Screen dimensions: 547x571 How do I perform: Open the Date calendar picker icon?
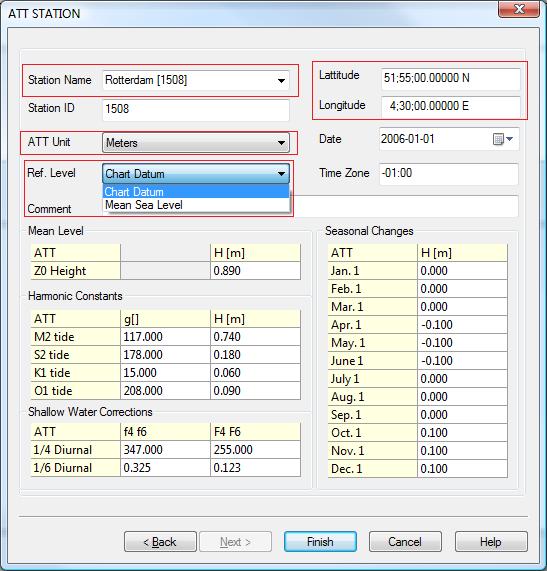tap(502, 139)
